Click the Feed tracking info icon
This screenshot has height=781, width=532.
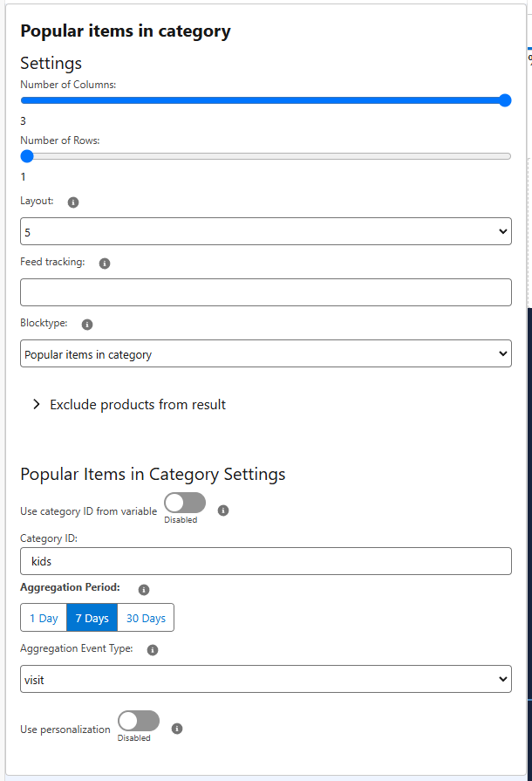tap(105, 264)
